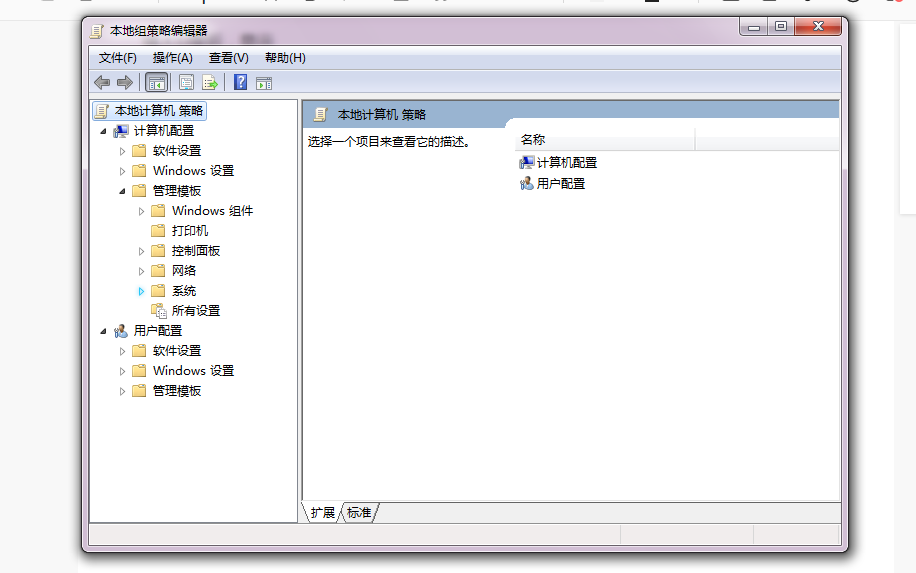Image resolution: width=916 pixels, height=573 pixels.
Task: Select 控制面板 label in tree
Action: [x=196, y=251]
